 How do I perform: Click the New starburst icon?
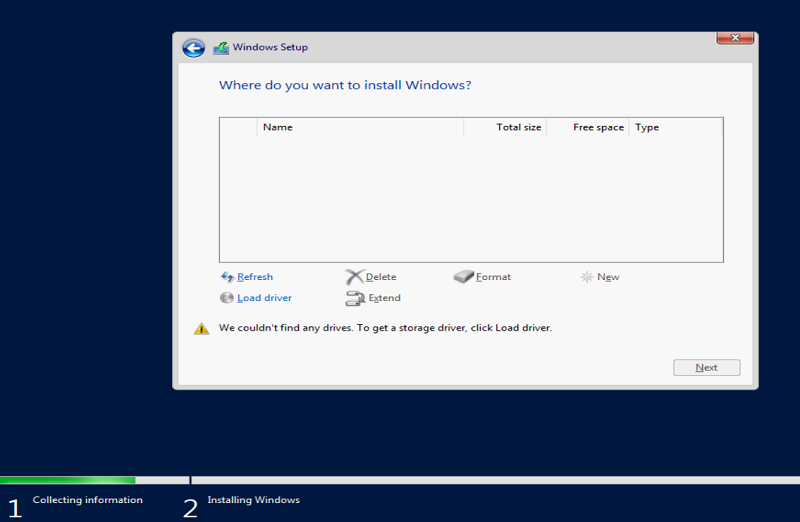click(587, 277)
